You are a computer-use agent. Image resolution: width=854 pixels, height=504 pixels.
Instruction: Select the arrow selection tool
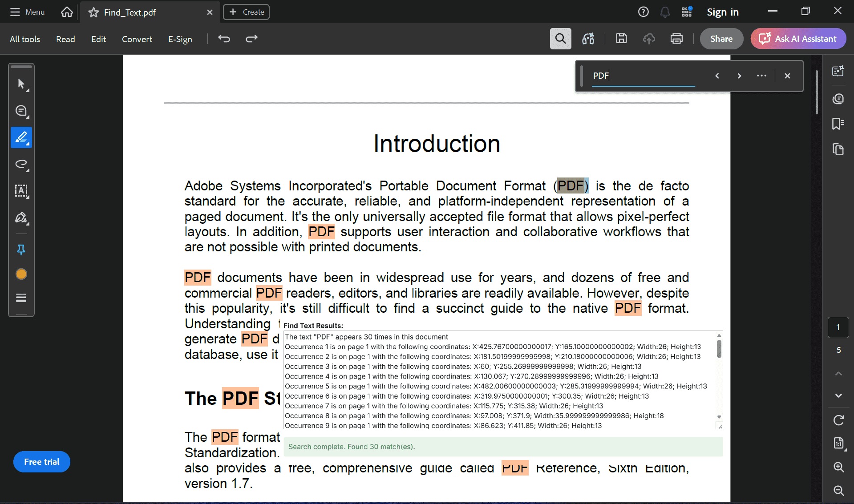21,84
